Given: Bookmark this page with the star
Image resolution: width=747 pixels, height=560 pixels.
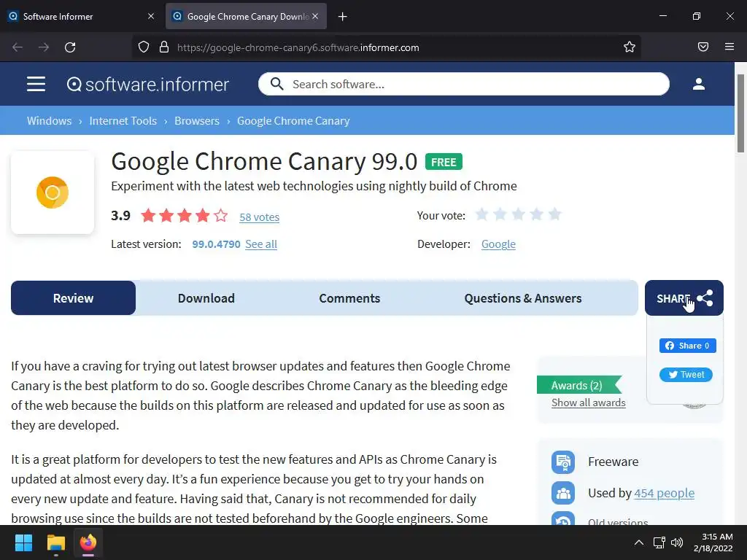Looking at the screenshot, I should point(630,47).
